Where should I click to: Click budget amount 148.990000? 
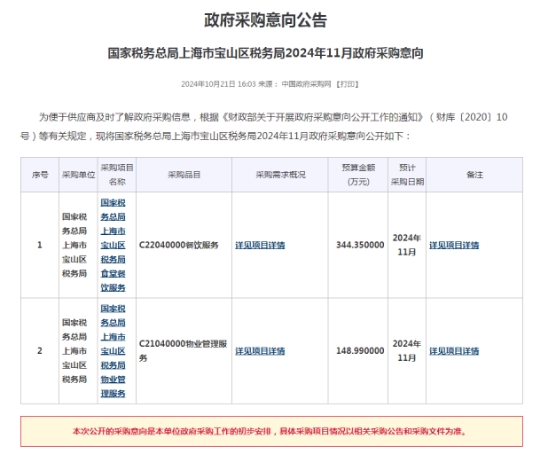tap(360, 351)
